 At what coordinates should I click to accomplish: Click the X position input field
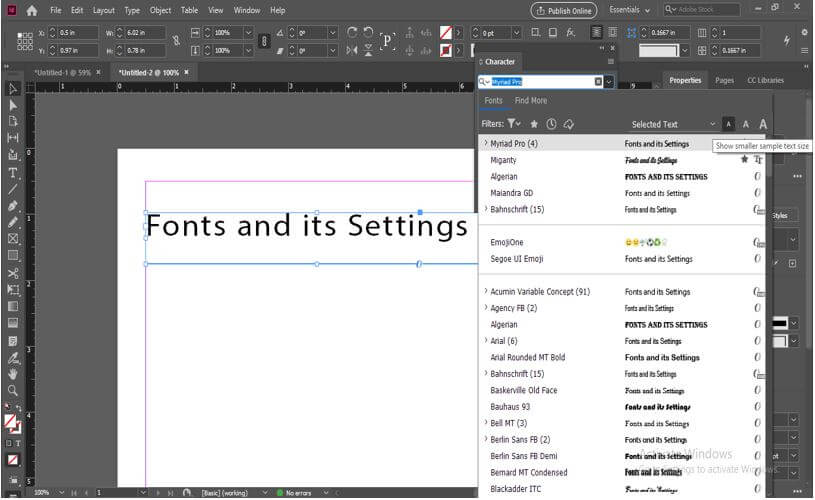pyautogui.click(x=77, y=32)
